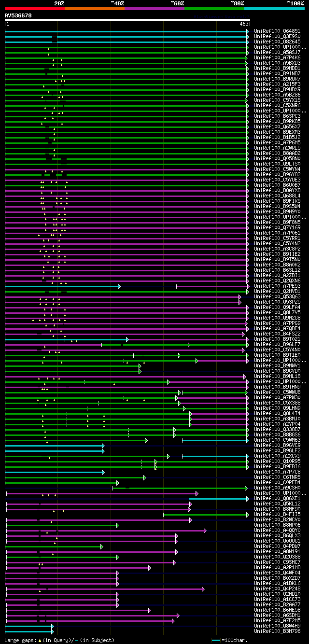Open the UniRef100_A9CSH0 hit
Image resolution: width=309 pixels, height=644 pixels.
[x=278, y=488]
